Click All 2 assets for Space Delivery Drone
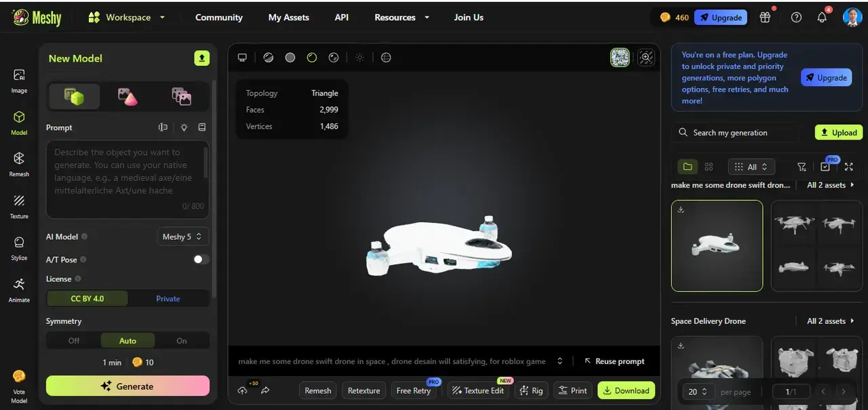This screenshot has height=410, width=868. click(x=826, y=321)
